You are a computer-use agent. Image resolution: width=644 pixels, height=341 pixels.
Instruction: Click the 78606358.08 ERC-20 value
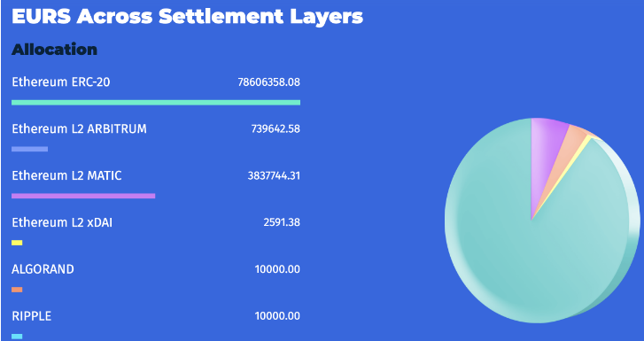point(269,82)
